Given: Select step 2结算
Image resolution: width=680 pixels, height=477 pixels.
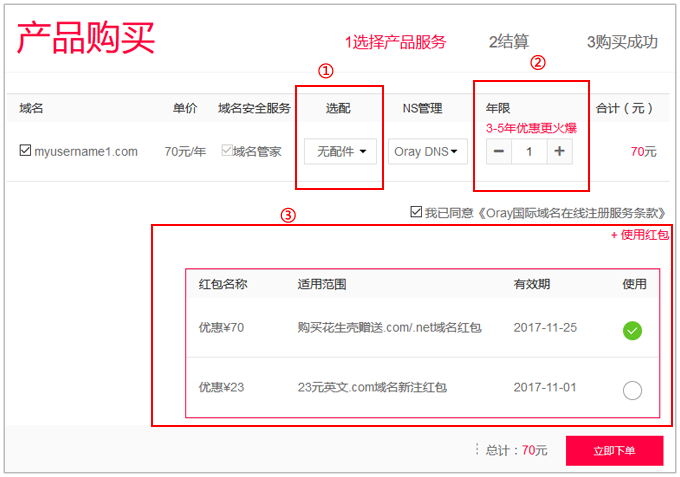Looking at the screenshot, I should 509,42.
